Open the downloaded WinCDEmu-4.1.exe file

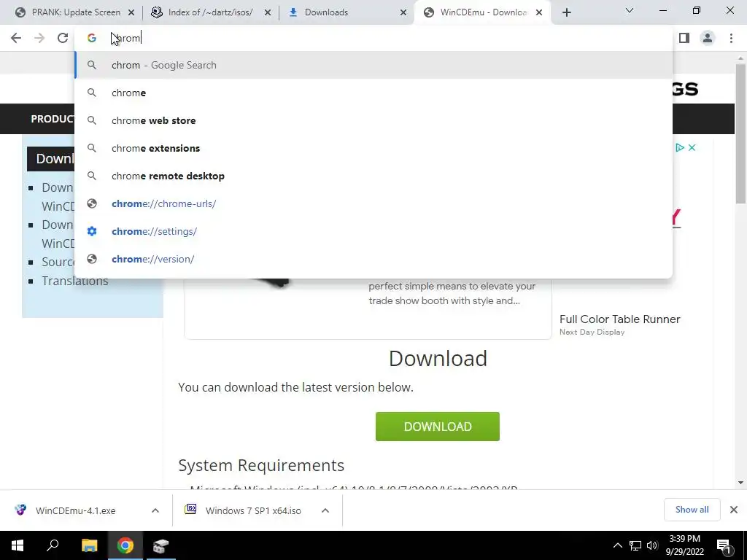tap(75, 510)
